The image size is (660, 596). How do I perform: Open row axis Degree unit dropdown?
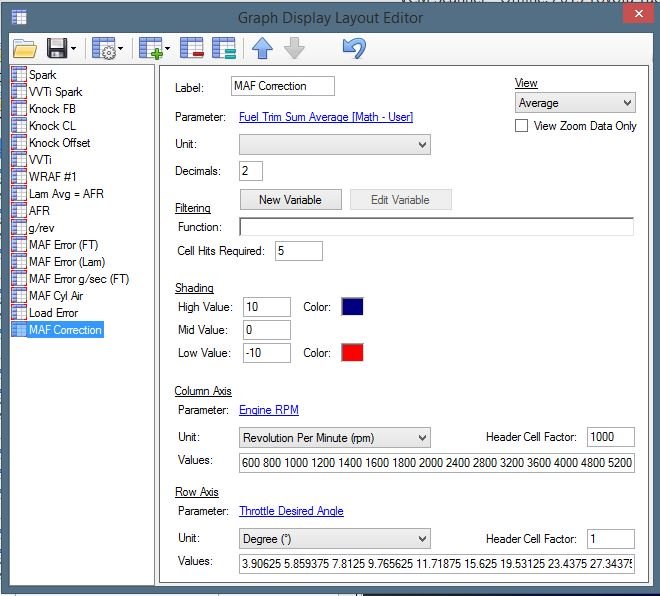(335, 539)
